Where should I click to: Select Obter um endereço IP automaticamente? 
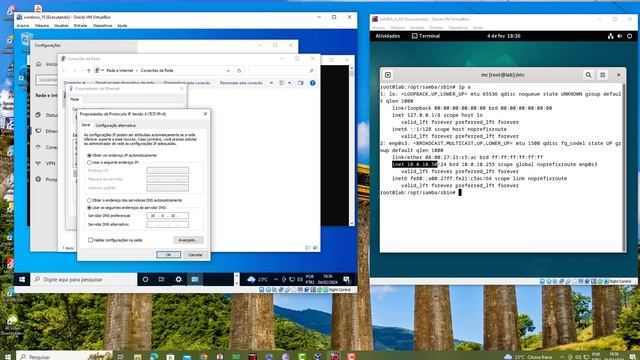[122, 156]
